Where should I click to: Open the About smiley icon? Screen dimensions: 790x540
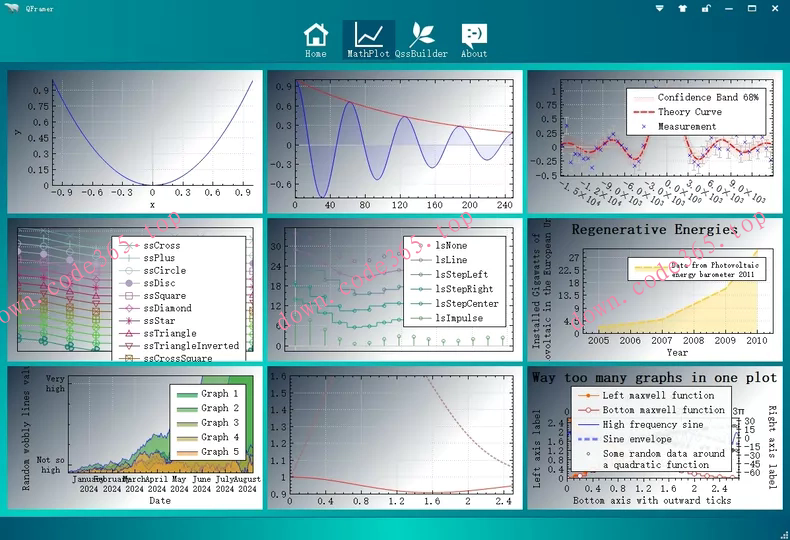click(474, 40)
